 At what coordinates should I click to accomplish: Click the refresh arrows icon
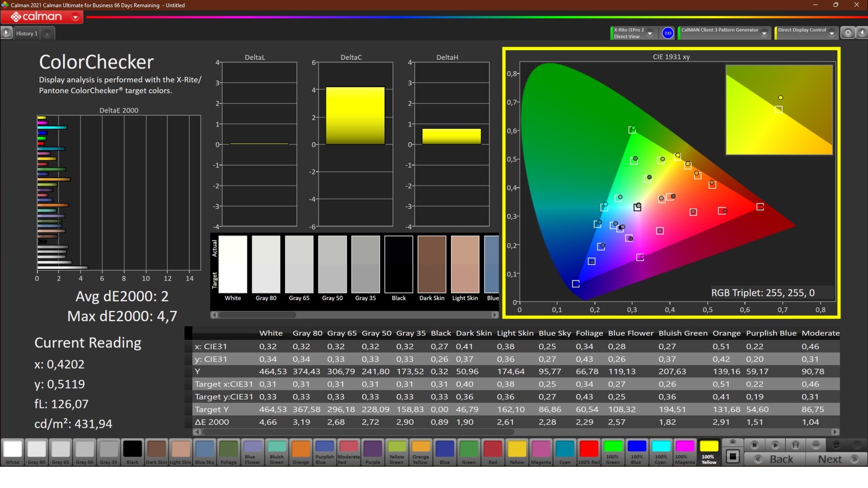click(x=836, y=445)
